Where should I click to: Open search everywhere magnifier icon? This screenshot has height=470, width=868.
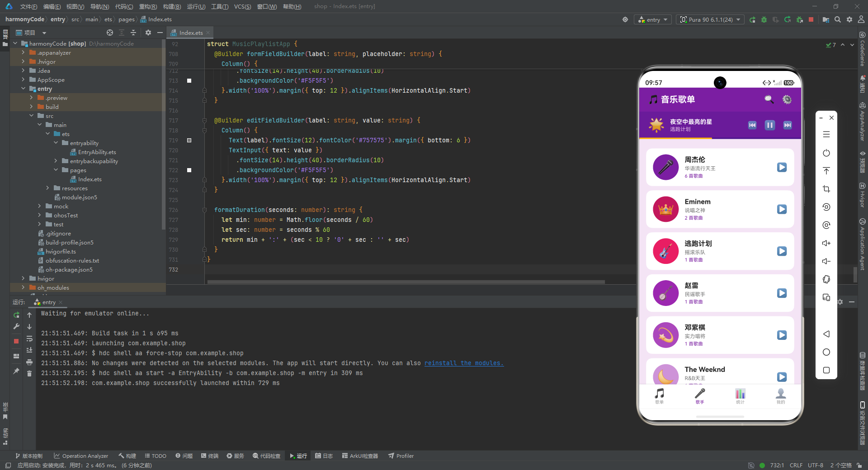838,20
